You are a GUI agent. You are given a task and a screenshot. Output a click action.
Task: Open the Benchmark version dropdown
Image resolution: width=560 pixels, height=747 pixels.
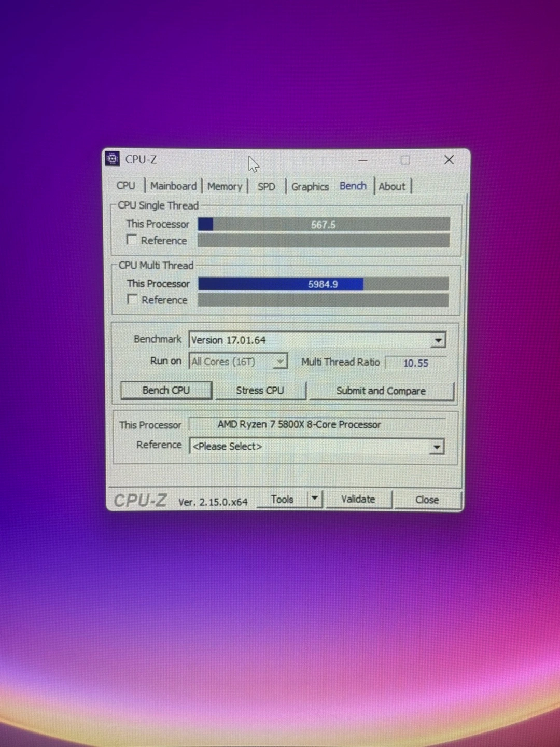pyautogui.click(x=317, y=340)
